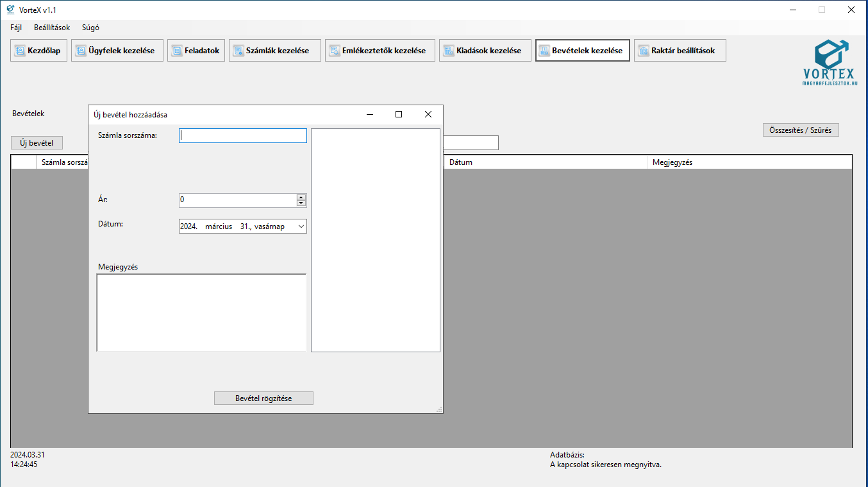This screenshot has height=487, width=868.
Task: Click the Vortex logo in corner
Action: pos(830,62)
